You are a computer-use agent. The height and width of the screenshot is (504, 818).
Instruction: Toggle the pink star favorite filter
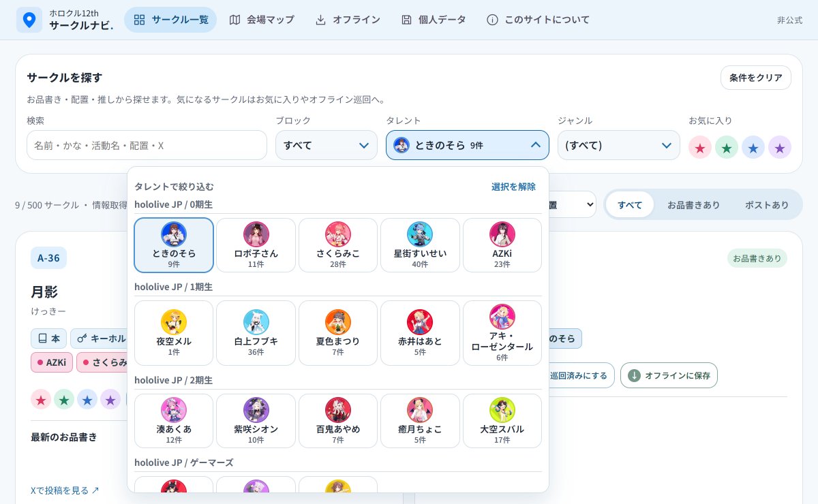tap(700, 148)
